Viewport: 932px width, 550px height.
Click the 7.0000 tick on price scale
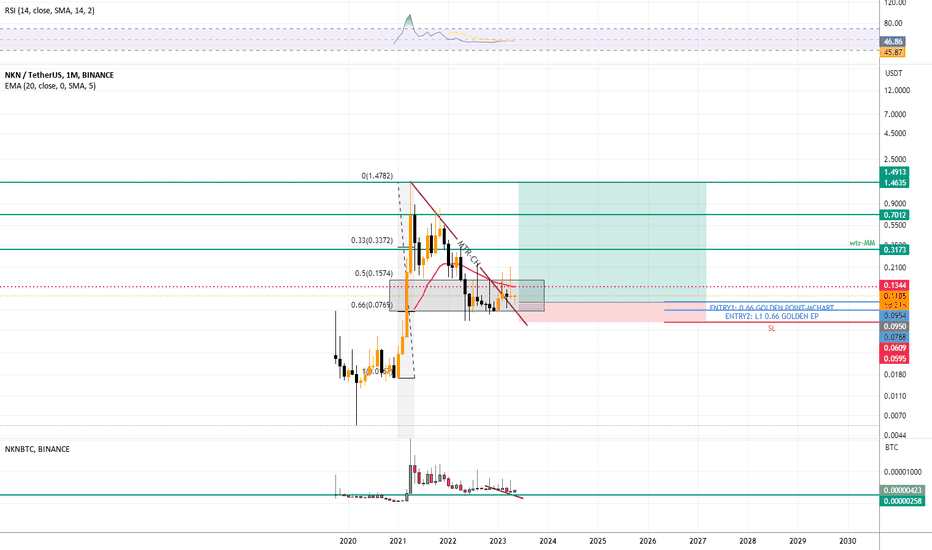pos(897,114)
